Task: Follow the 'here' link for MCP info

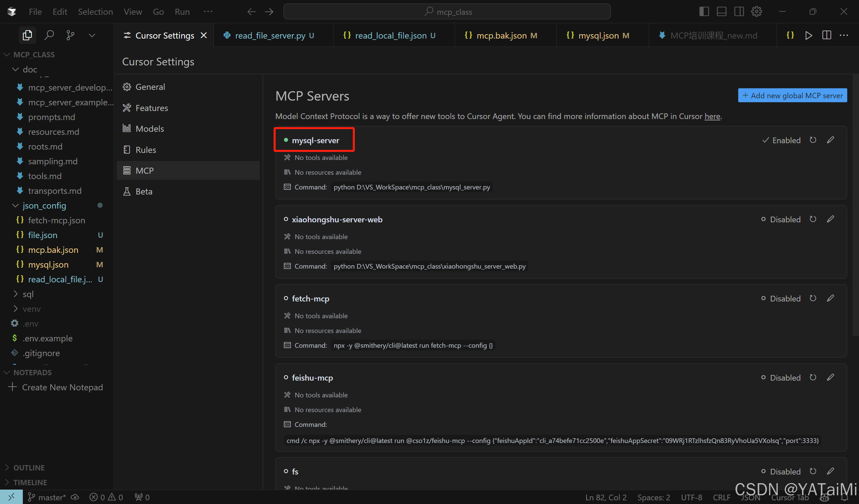Action: click(x=712, y=116)
